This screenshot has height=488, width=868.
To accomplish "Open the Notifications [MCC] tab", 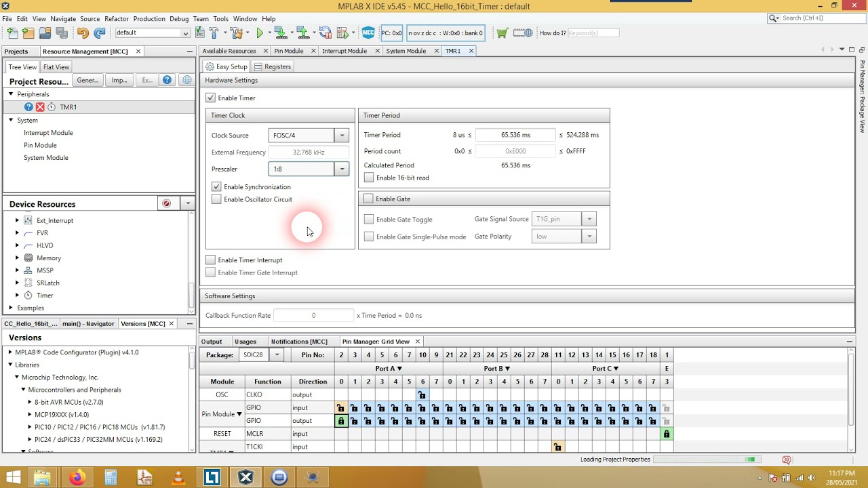I will pyautogui.click(x=299, y=342).
